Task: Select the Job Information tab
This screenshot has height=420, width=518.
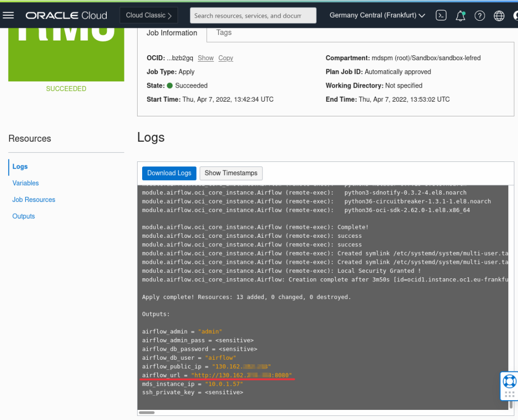Action: (172, 32)
